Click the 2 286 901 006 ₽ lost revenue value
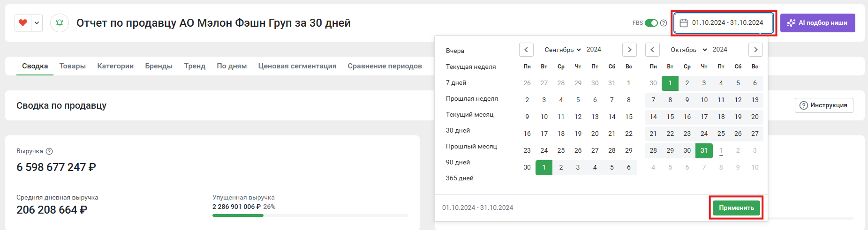The height and width of the screenshot is (230, 868). (236, 207)
